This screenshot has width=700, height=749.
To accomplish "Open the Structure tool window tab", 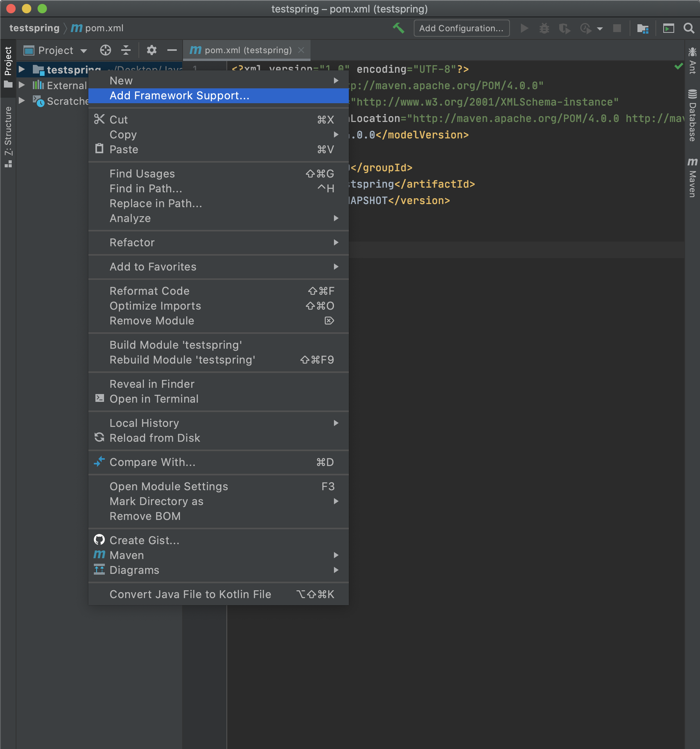I will click(8, 137).
